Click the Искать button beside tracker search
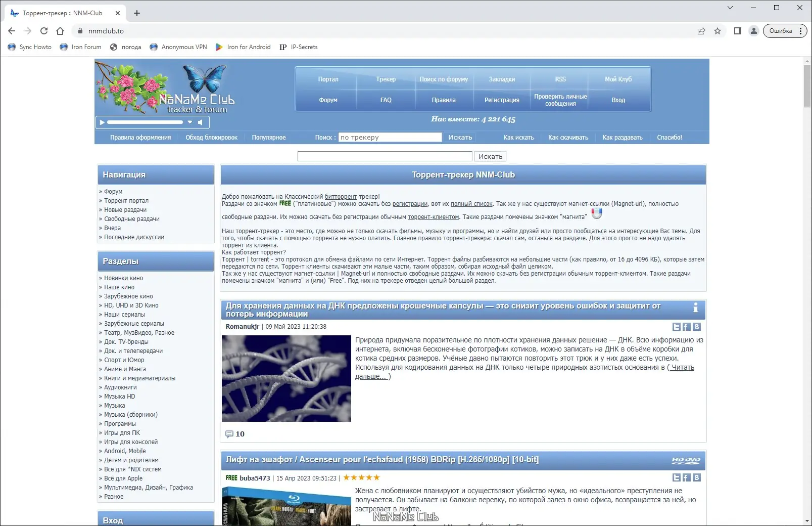Viewport: 812px width, 526px height. [x=460, y=138]
